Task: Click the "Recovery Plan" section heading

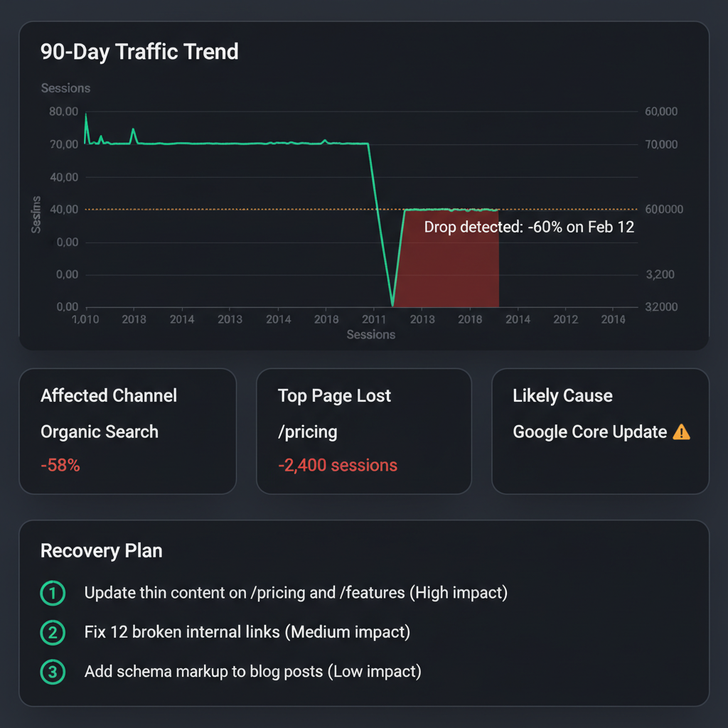Action: click(x=102, y=551)
